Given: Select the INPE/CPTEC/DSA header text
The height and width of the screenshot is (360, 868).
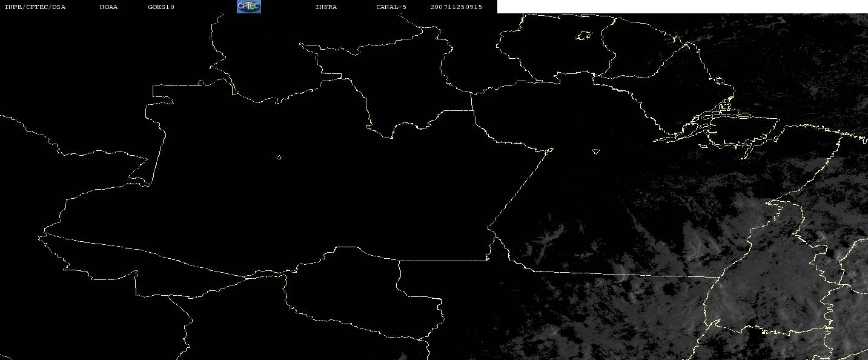Looking at the screenshot, I should (x=35, y=7).
